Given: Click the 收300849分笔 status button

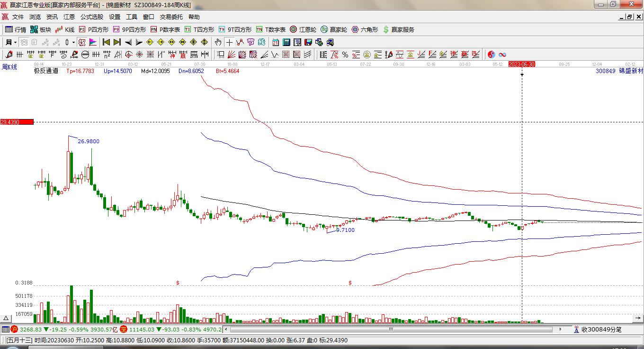Looking at the screenshot, I should pos(598,329).
